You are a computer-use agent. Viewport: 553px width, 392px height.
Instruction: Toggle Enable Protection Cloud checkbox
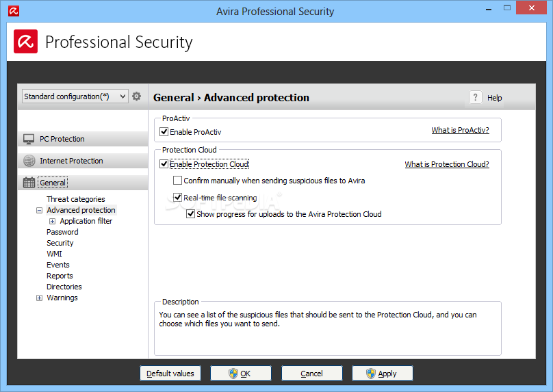[x=164, y=164]
